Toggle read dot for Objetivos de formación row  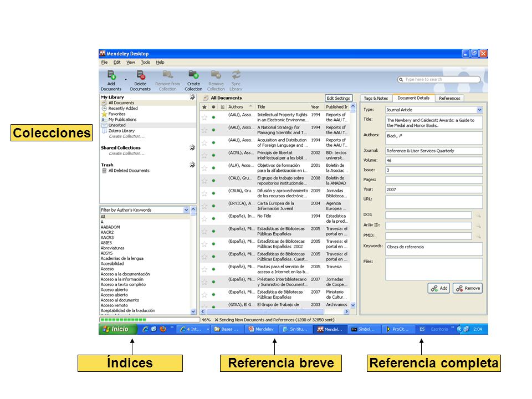point(213,168)
